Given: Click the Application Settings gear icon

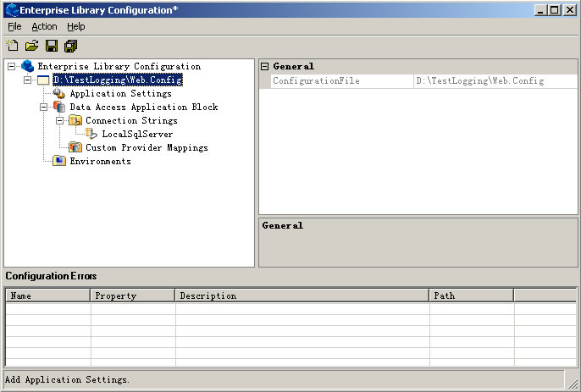Looking at the screenshot, I should click(x=59, y=93).
